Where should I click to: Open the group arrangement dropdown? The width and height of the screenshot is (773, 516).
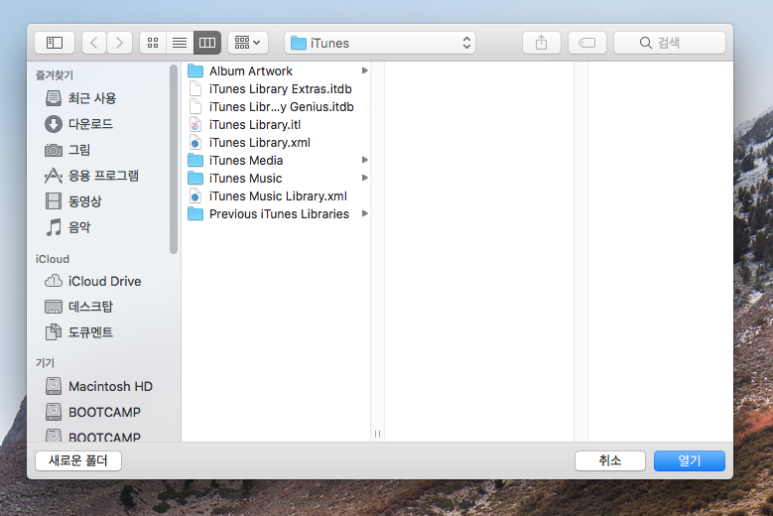(247, 43)
